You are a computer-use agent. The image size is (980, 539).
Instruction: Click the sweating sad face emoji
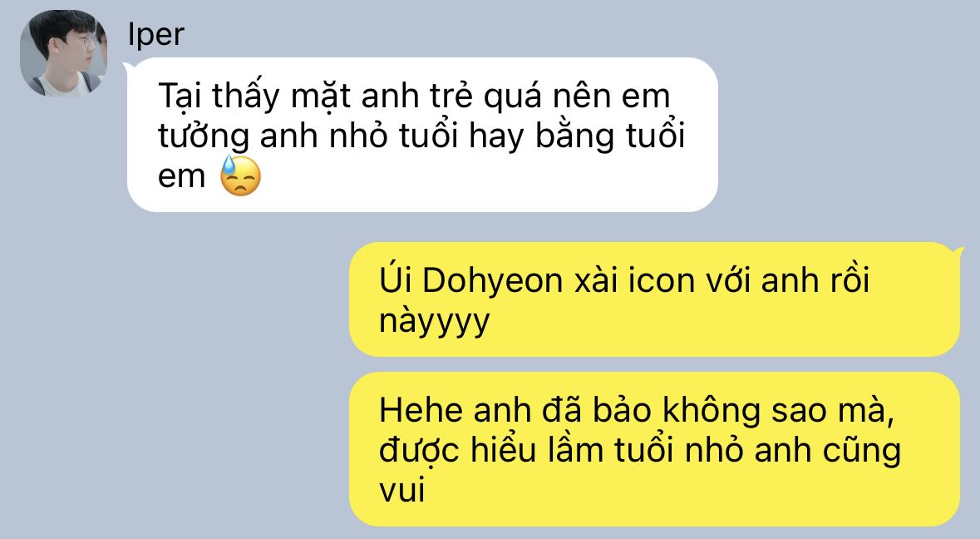click(240, 176)
